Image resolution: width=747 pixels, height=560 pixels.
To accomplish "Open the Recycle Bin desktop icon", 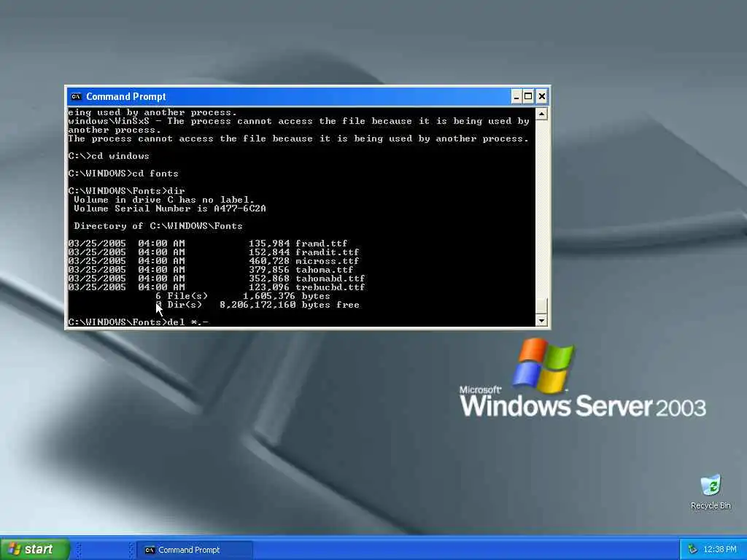I will point(711,491).
